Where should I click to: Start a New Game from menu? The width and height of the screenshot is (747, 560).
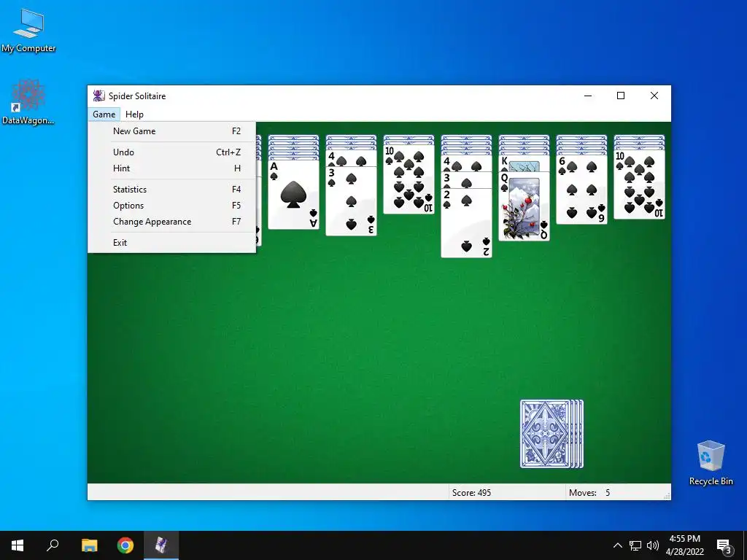(172, 131)
